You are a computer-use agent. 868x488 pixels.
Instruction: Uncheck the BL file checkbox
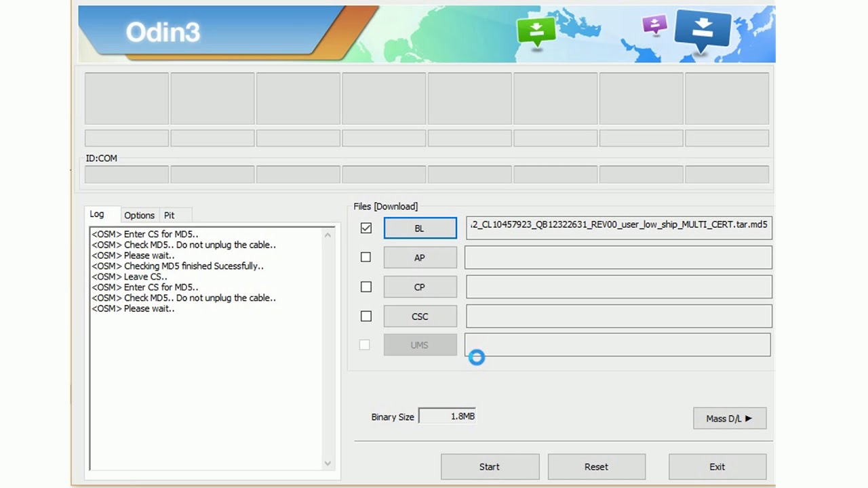(366, 228)
